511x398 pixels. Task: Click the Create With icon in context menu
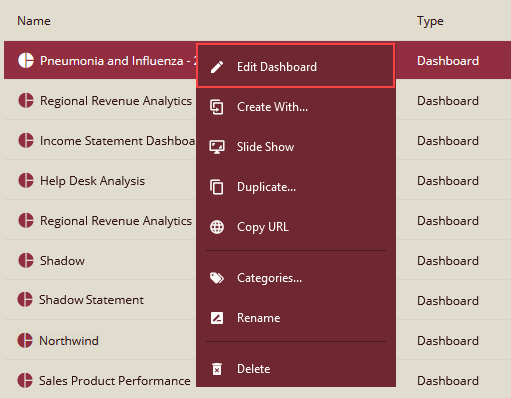tap(217, 107)
